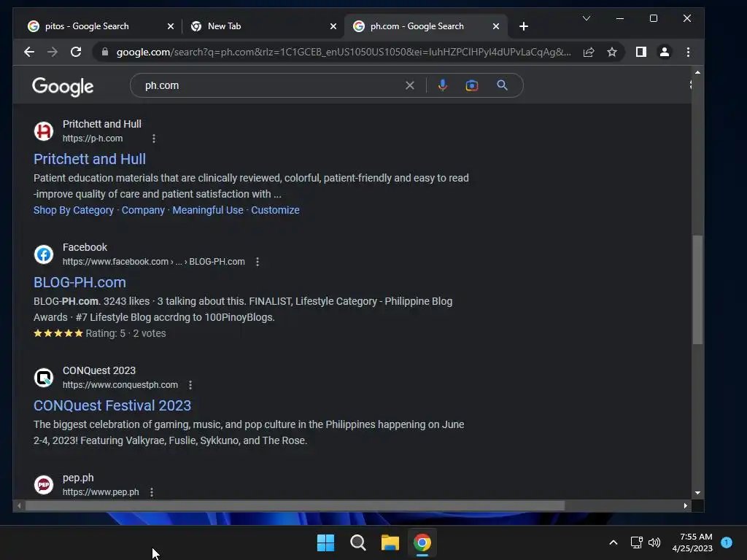Open more options for Facebook BLOG-PH result
Image resolution: width=747 pixels, height=560 pixels.
point(258,262)
